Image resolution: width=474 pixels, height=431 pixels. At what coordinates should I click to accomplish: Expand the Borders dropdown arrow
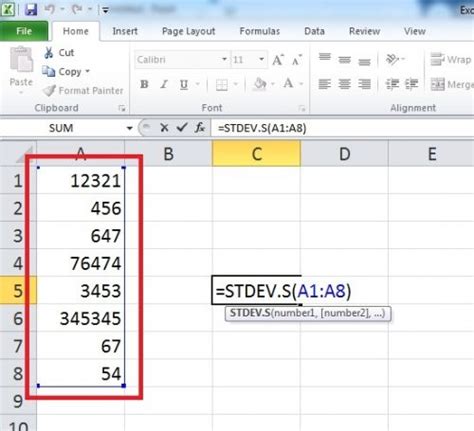pyautogui.click(x=236, y=84)
